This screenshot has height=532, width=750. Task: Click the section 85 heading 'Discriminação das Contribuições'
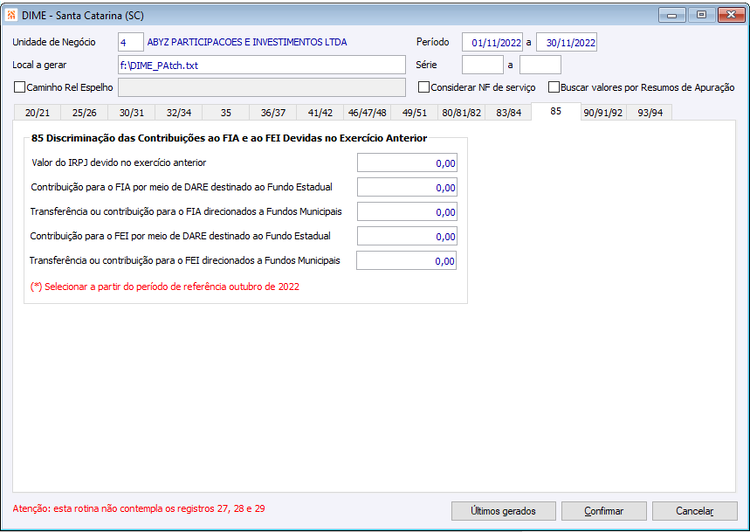point(229,138)
